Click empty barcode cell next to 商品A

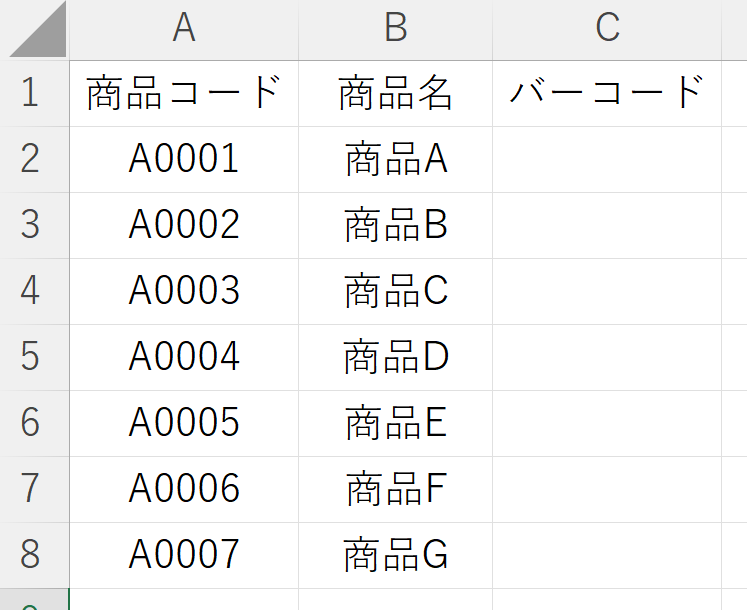tap(607, 159)
